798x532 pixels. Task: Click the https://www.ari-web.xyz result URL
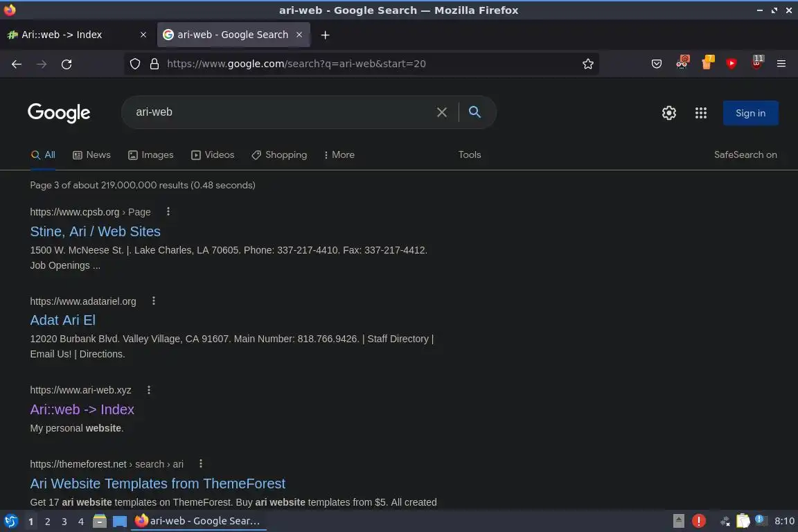point(80,390)
